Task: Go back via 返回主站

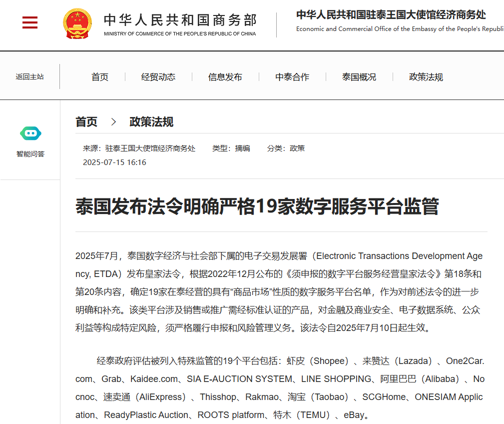Action: [x=29, y=76]
